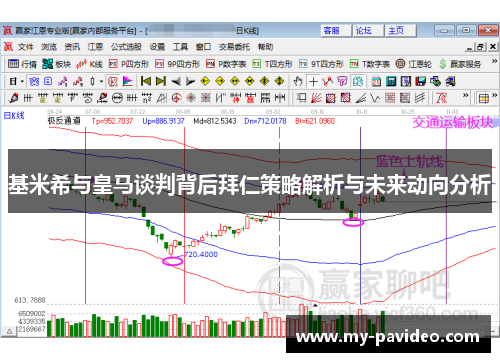Select the 日 period button

pyautogui.click(x=13, y=81)
